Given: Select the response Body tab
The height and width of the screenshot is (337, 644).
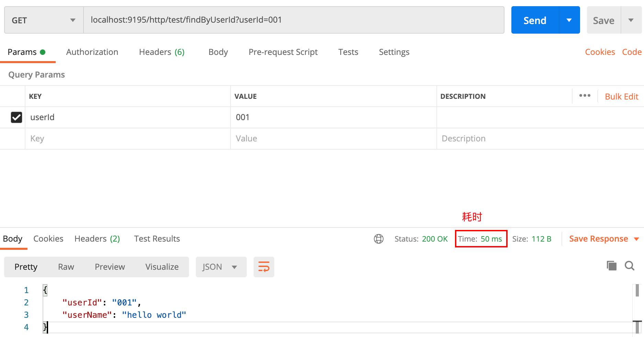Looking at the screenshot, I should [13, 239].
